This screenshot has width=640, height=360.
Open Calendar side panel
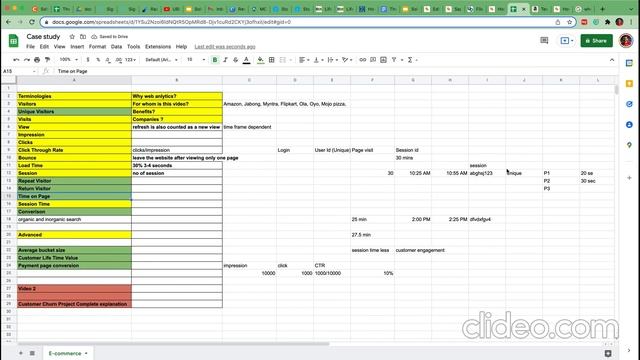coord(629,63)
